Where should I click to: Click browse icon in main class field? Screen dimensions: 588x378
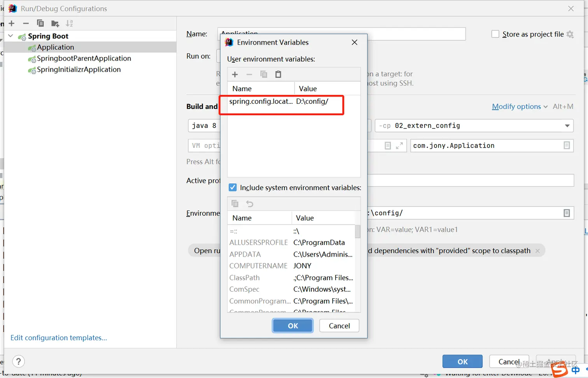[567, 145]
